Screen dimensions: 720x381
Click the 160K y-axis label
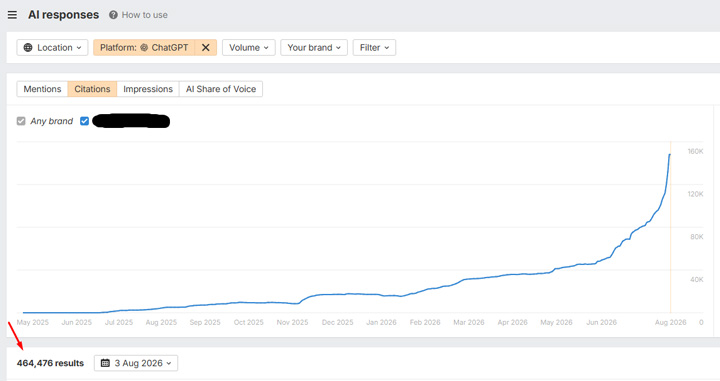[x=695, y=151]
